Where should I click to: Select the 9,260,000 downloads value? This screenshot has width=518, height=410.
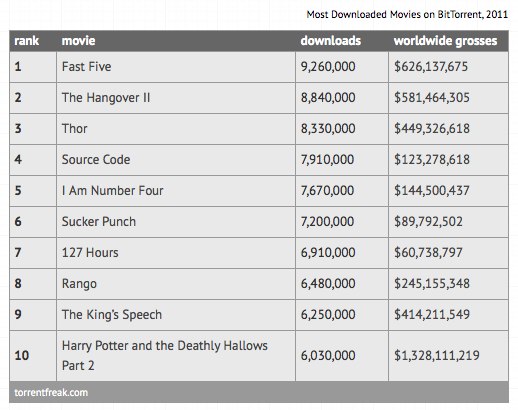click(328, 67)
